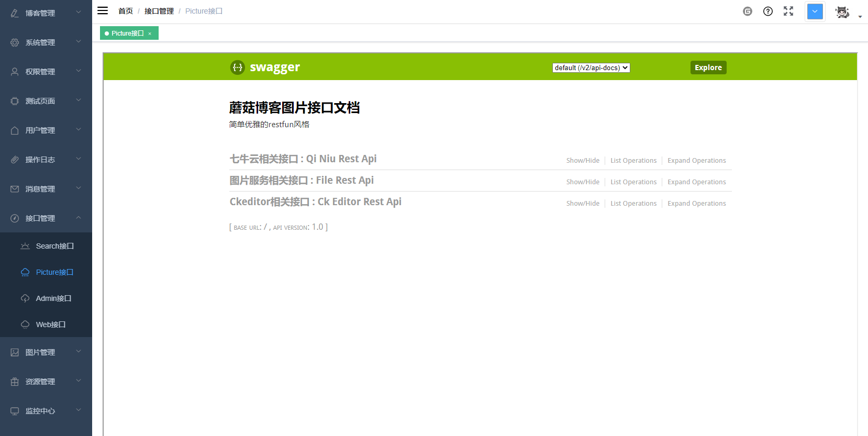Show/Hide the Qi Niu Rest Api section

click(583, 161)
